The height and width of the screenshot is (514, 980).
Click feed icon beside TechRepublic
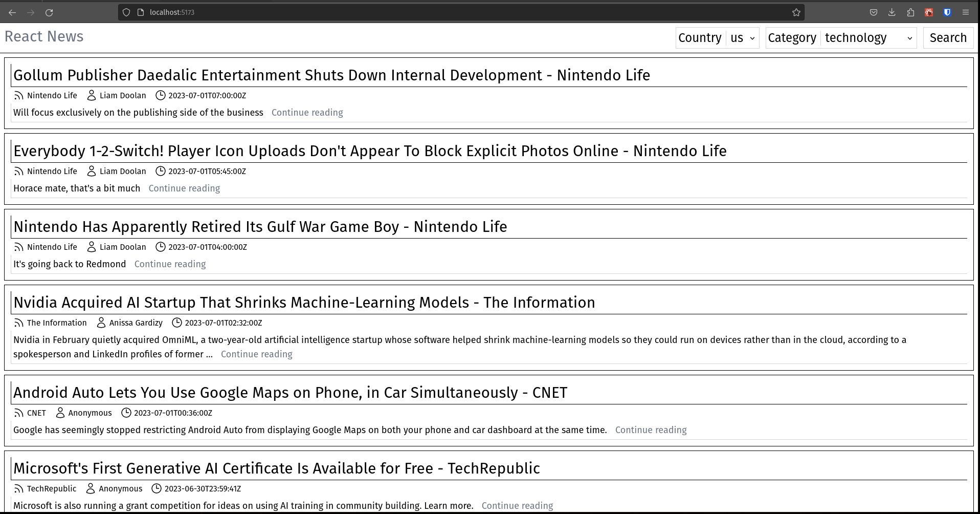point(19,489)
